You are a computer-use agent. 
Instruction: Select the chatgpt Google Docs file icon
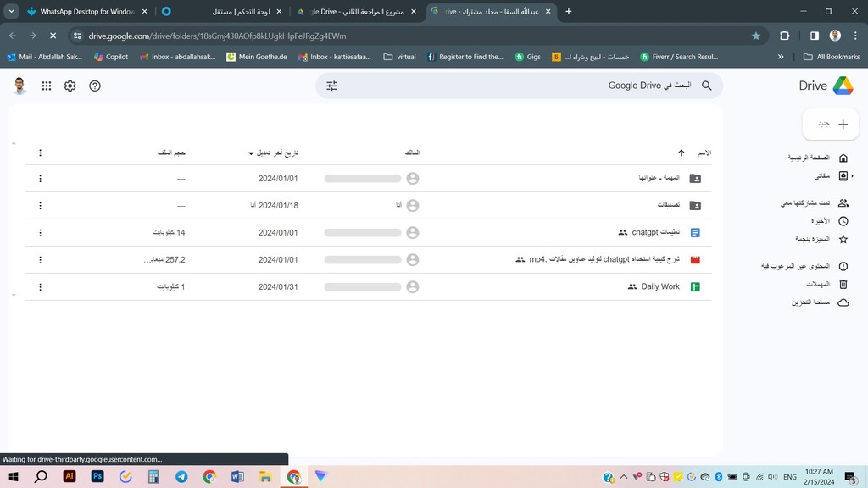[695, 232]
